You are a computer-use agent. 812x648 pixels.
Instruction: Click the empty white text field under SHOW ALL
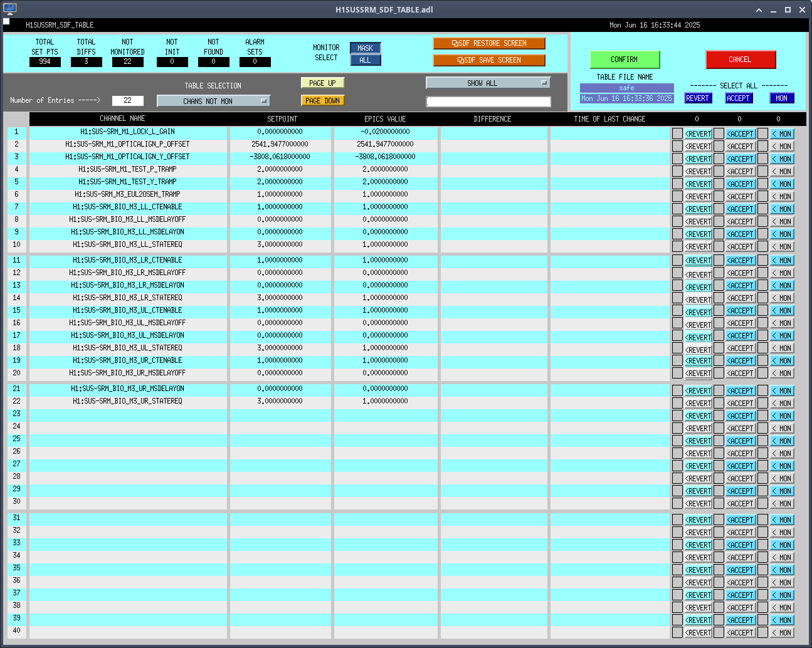(x=488, y=101)
